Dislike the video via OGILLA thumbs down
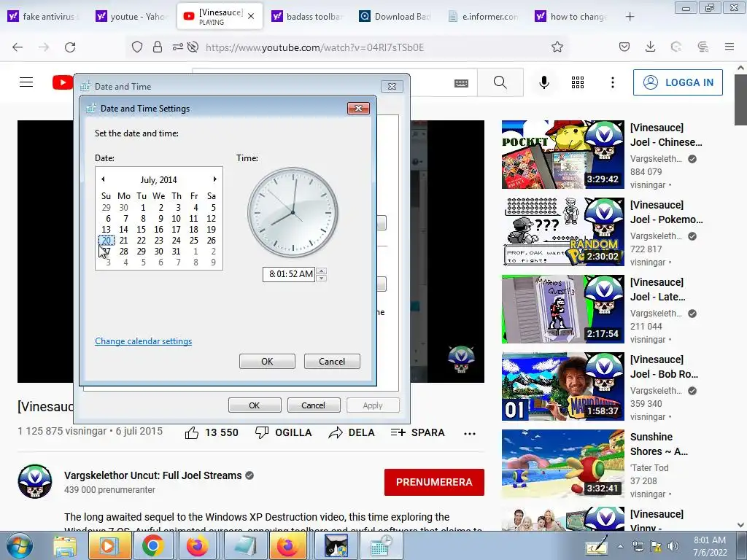The image size is (747, 560). [x=284, y=432]
